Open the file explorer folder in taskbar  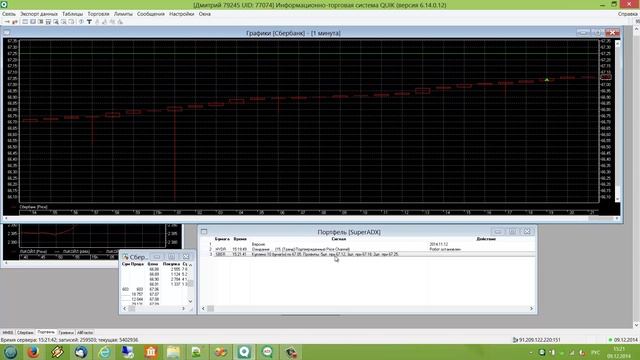[173, 352]
